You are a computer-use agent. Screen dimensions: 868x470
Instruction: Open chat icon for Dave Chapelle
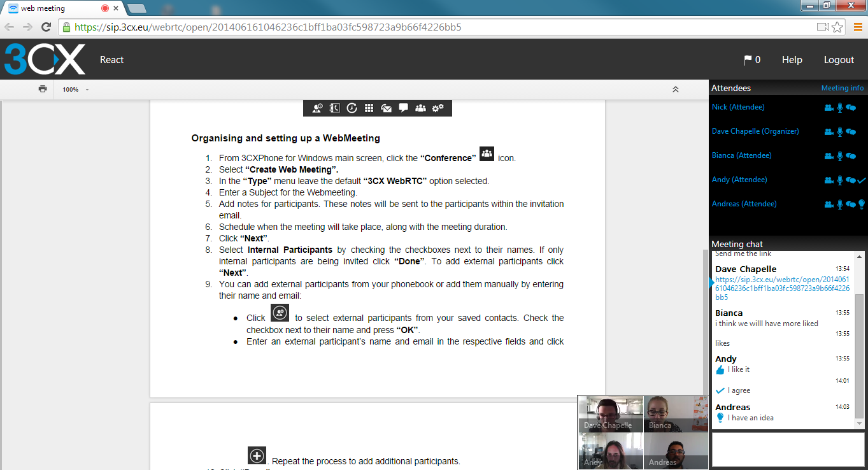click(851, 132)
